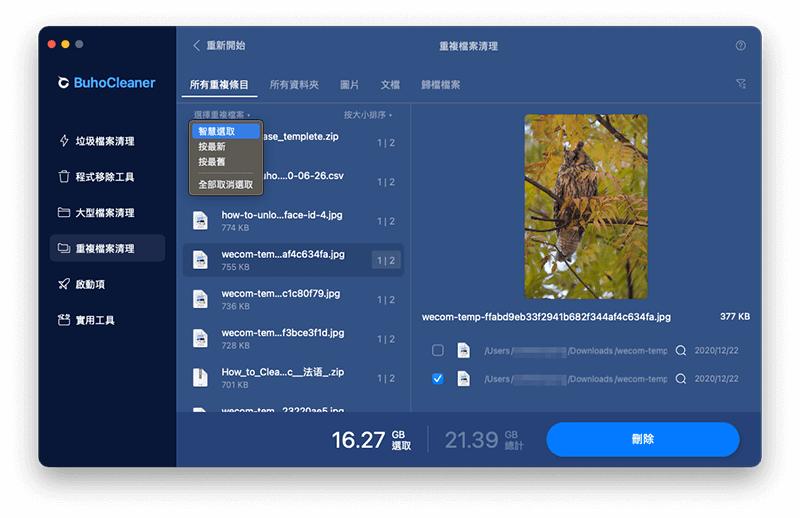Click the 16.27 GB 選取 value
The height and width of the screenshot is (518, 800).
click(x=371, y=440)
